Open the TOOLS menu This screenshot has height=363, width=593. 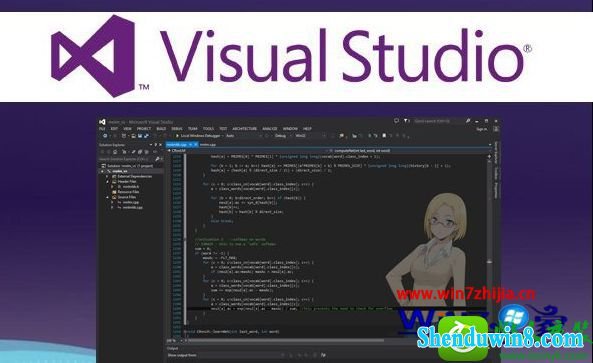pos(208,129)
